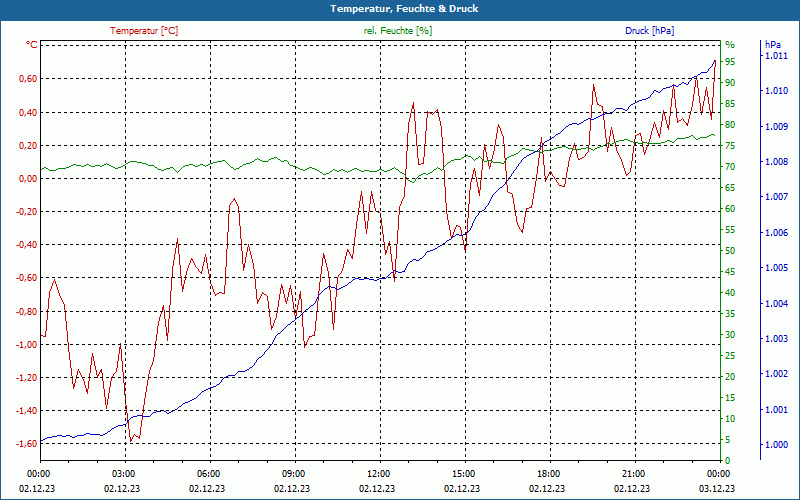Click humidity axis value '40'

[730, 292]
